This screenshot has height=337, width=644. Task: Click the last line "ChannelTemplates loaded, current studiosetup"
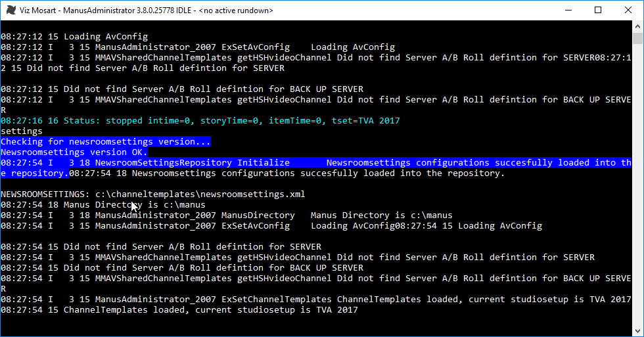pos(179,310)
